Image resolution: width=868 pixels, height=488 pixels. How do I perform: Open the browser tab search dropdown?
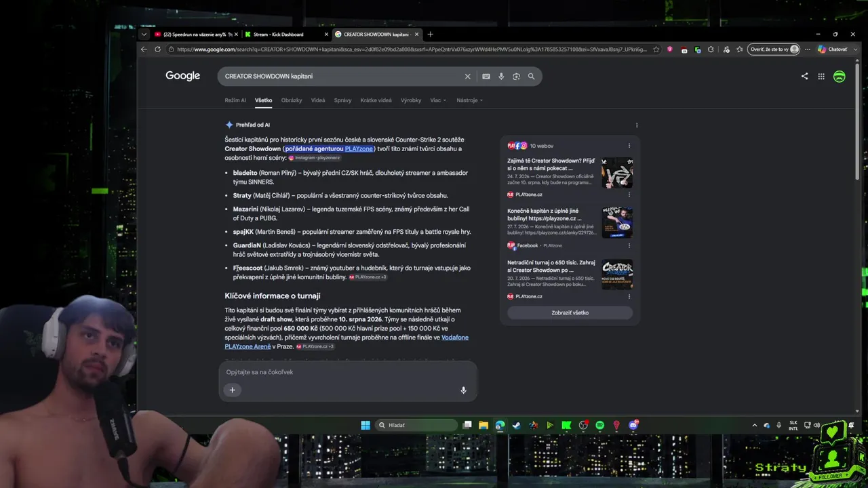pyautogui.click(x=144, y=34)
